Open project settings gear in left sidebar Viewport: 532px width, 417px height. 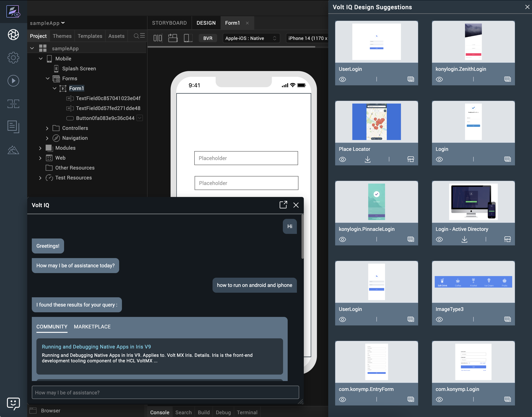coord(13,58)
